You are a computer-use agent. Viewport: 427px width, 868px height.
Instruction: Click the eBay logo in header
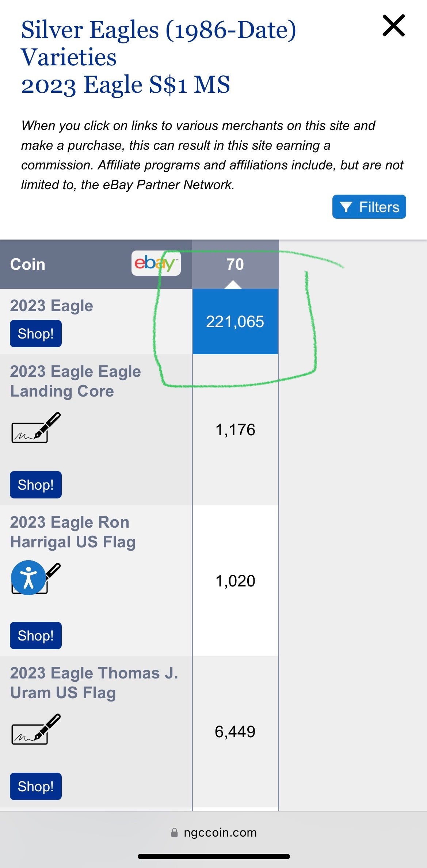(156, 263)
